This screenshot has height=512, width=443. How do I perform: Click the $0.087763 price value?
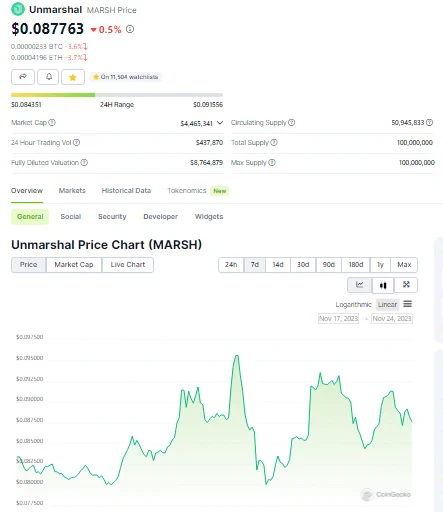(x=47, y=29)
